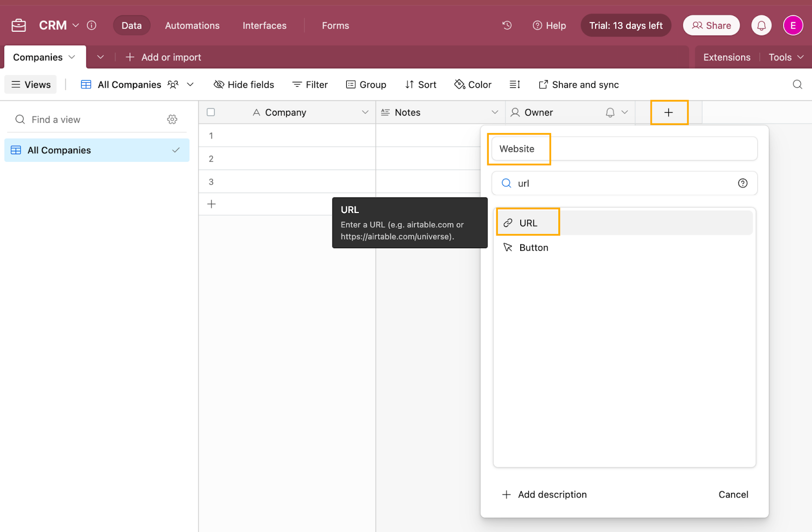
Task: Select the URL field type option
Action: point(624,223)
